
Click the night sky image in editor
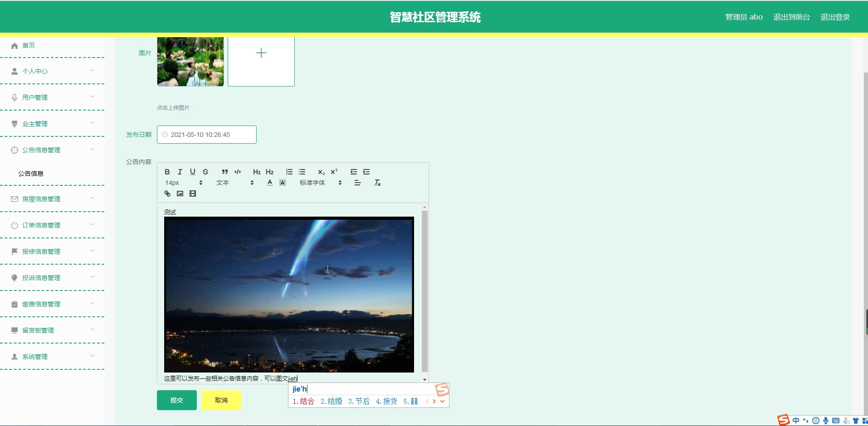[x=289, y=295]
